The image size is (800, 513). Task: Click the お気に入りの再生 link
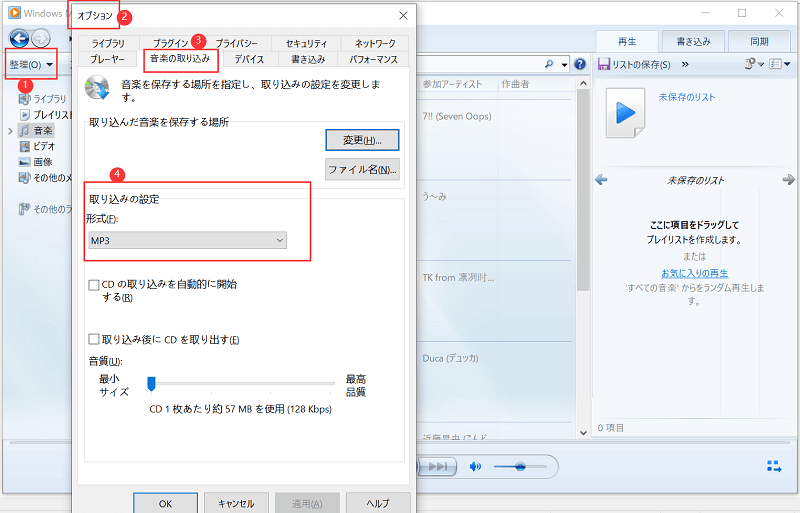click(694, 273)
